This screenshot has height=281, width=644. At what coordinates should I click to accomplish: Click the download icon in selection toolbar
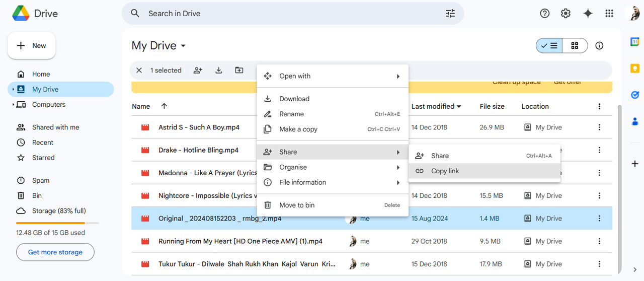(x=219, y=71)
